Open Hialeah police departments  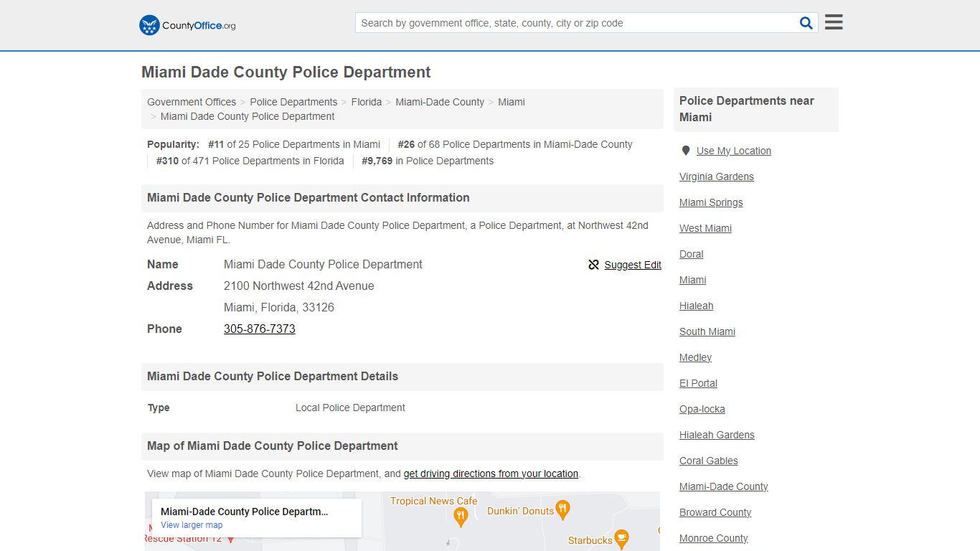[x=697, y=306]
